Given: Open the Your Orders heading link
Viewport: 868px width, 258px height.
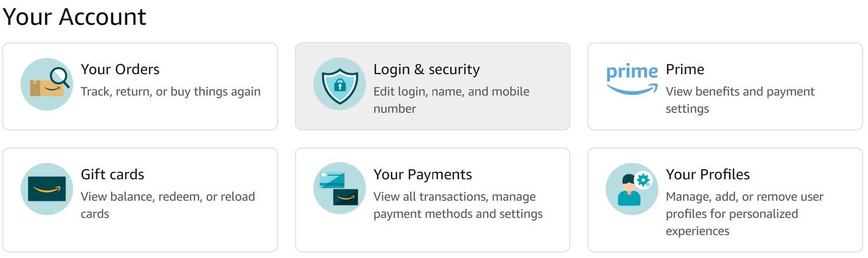Looking at the screenshot, I should coord(120,69).
